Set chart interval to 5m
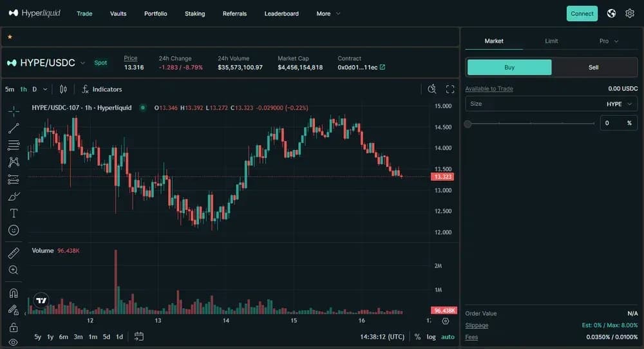 click(x=10, y=89)
